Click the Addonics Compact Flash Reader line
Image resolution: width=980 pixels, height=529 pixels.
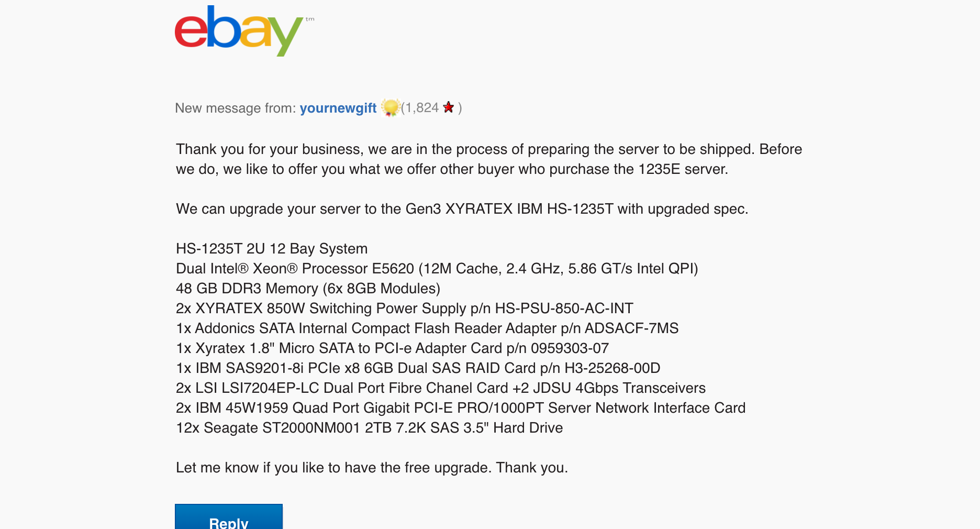427,328
